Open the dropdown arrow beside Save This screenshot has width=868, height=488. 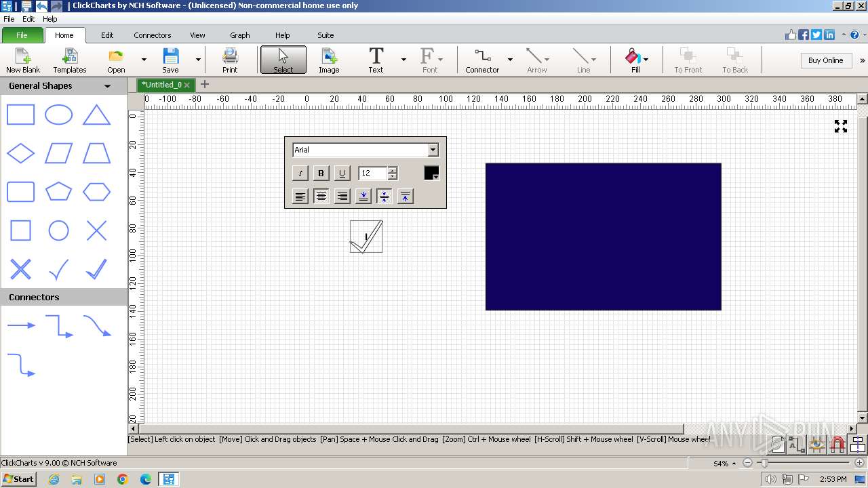(198, 60)
